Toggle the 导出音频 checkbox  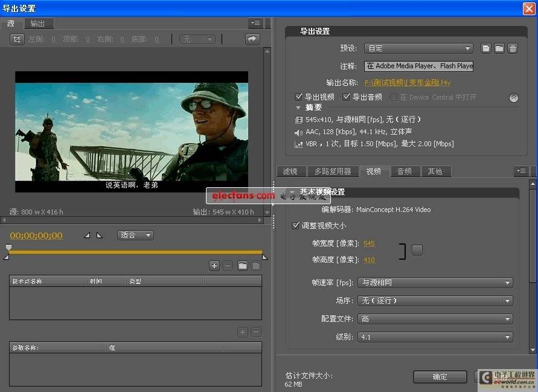[347, 97]
